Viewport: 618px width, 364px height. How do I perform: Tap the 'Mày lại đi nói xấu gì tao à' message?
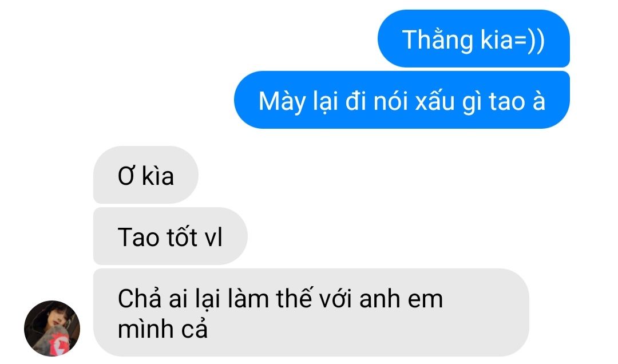coord(402,100)
